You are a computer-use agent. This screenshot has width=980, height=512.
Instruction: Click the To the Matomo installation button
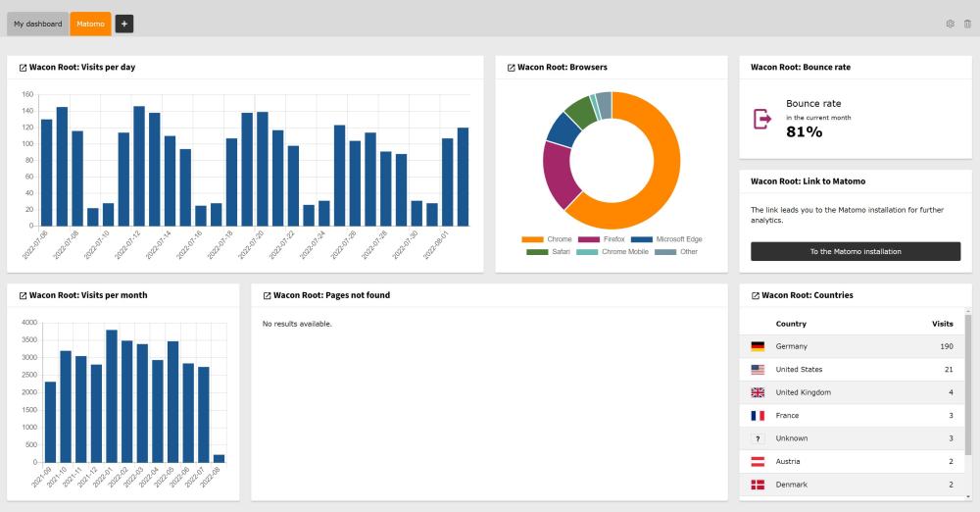coord(856,252)
